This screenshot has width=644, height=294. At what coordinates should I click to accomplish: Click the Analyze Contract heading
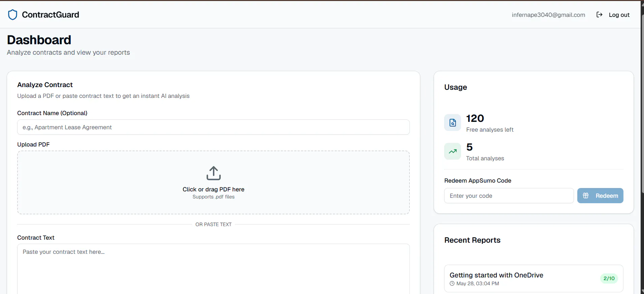45,85
